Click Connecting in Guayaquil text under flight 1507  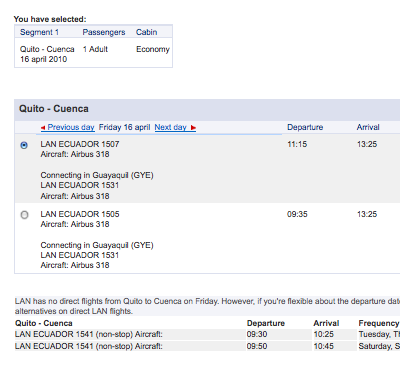click(97, 175)
